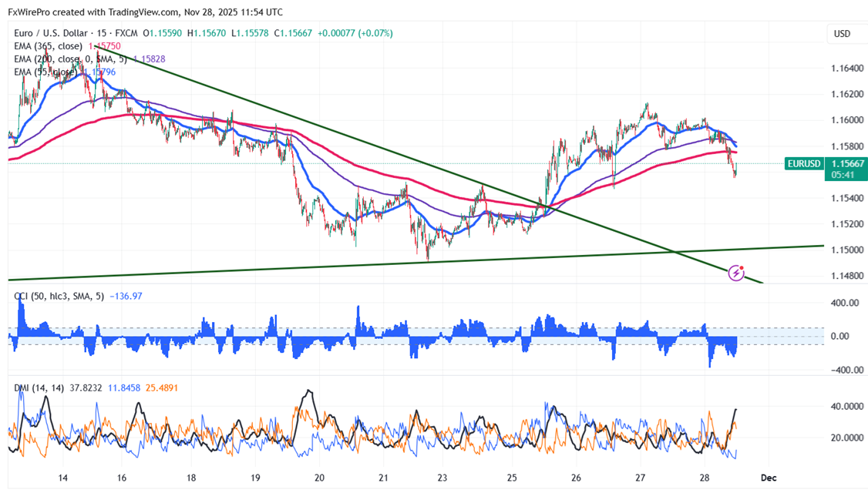Screen dimensions: 868x493
Task: Click date label 25 on time axis
Action: [x=512, y=478]
